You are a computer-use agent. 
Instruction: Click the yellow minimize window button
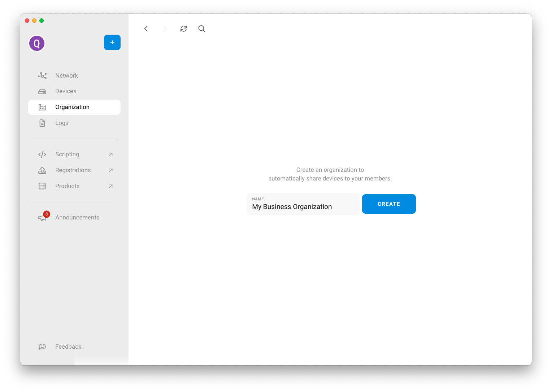tap(34, 21)
